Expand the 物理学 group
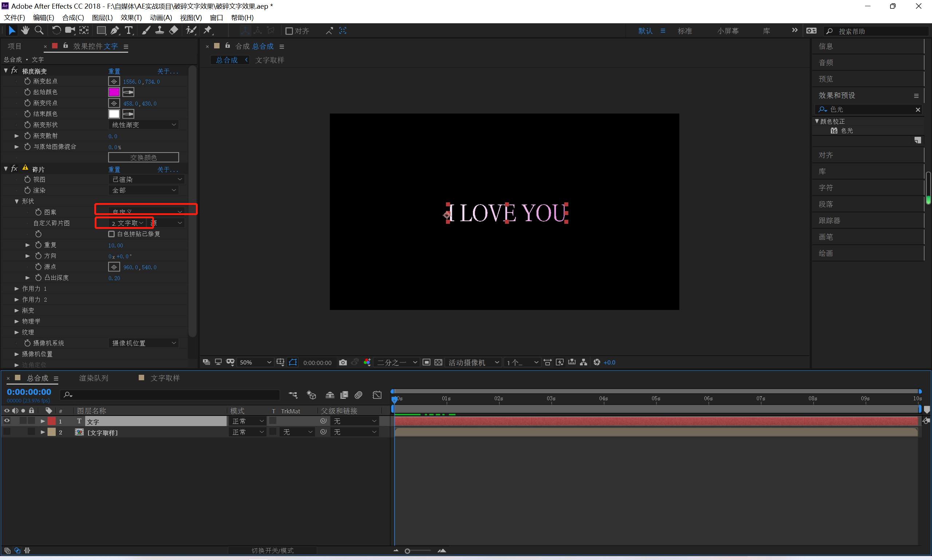 pyautogui.click(x=17, y=322)
